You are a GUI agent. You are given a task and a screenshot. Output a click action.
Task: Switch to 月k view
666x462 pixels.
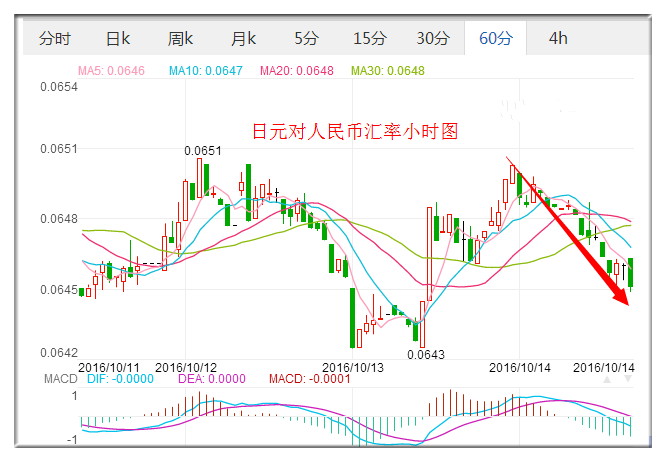[243, 39]
